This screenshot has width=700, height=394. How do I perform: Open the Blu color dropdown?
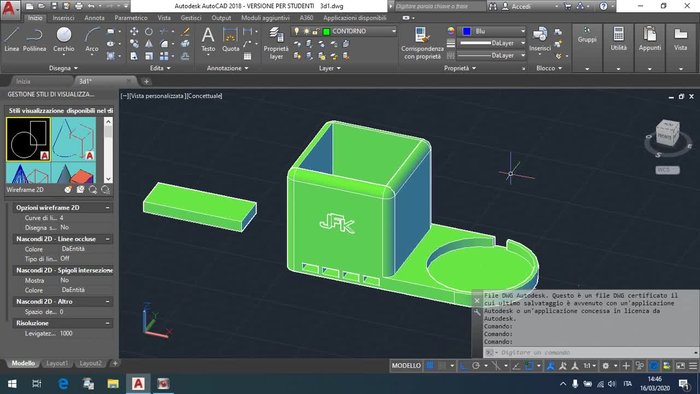pyautogui.click(x=523, y=31)
